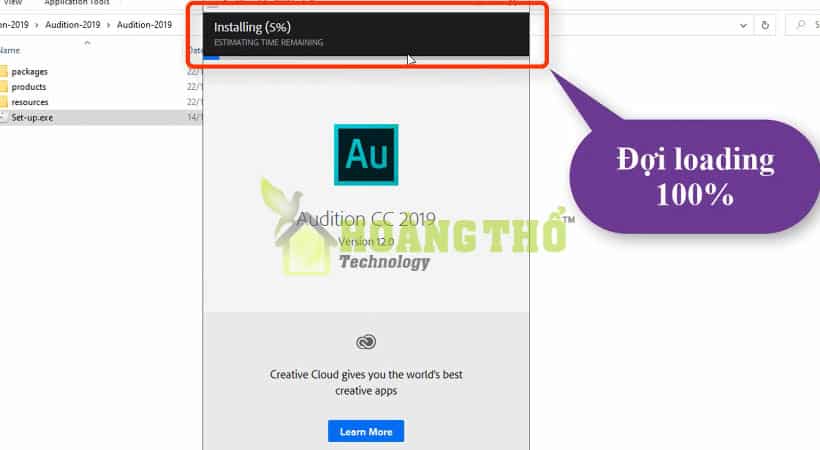Image resolution: width=820 pixels, height=450 pixels.
Task: Expand the address bar history dropdown
Action: point(743,25)
